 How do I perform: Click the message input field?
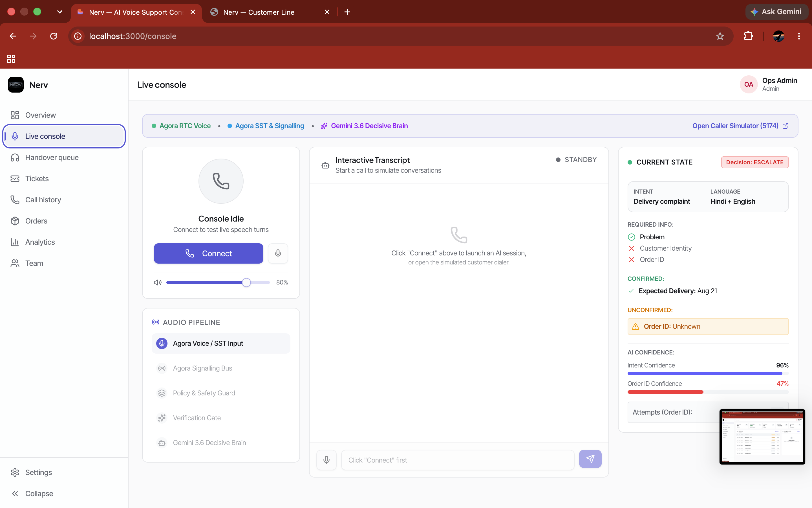click(458, 460)
